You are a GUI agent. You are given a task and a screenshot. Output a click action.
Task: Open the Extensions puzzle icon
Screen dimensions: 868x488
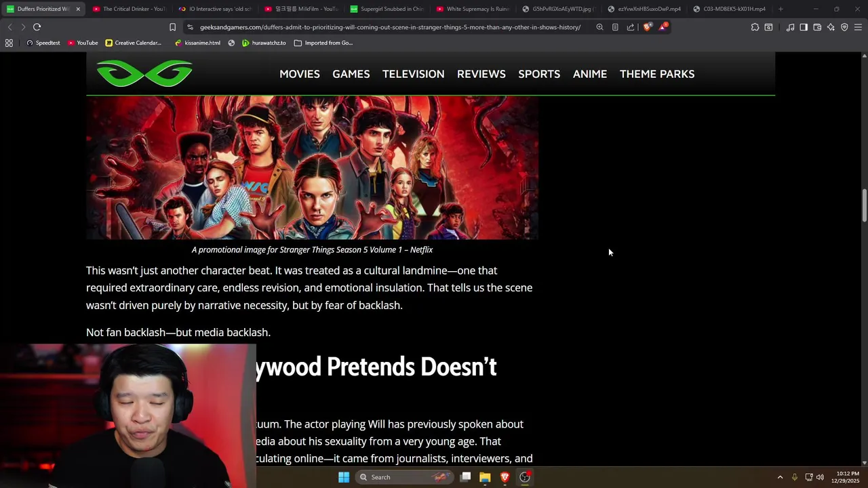[x=755, y=27]
